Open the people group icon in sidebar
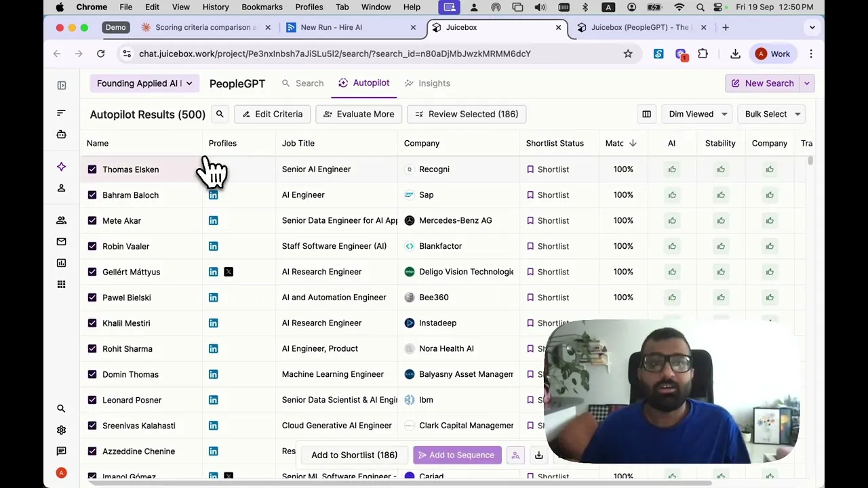Image resolution: width=868 pixels, height=488 pixels. pos(62,220)
